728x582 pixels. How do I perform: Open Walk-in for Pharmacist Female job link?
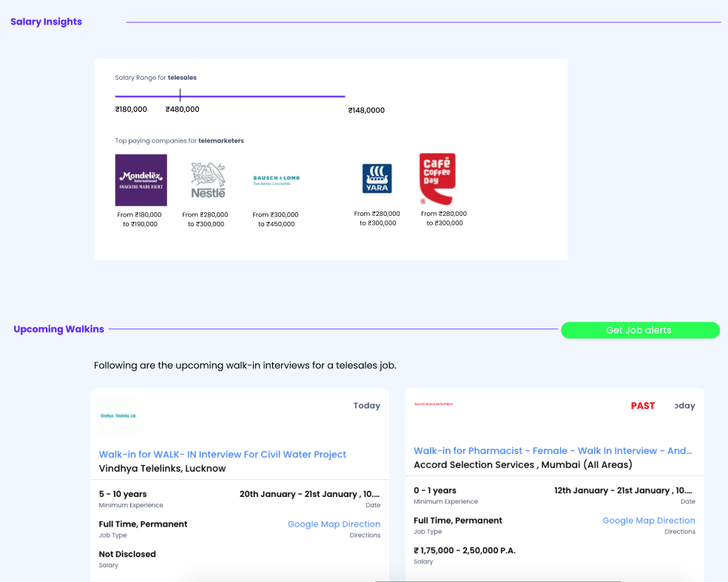click(x=553, y=450)
